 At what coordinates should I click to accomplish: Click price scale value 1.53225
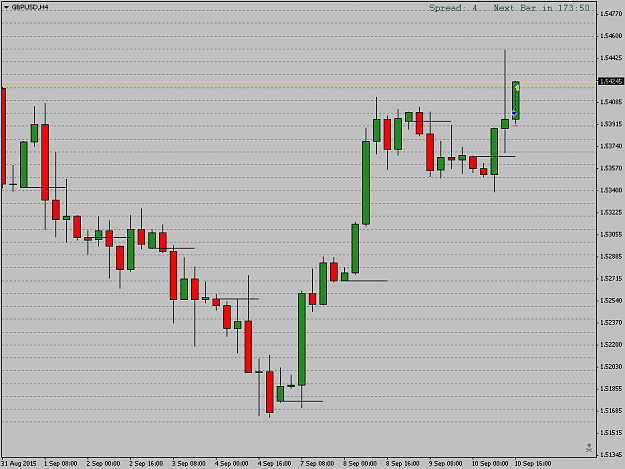tap(611, 212)
